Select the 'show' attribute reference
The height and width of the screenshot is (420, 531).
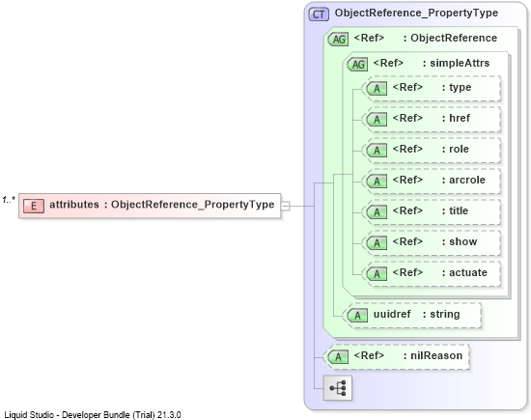[431, 242]
